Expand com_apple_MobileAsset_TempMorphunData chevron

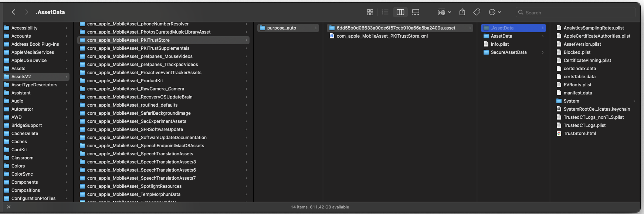click(x=247, y=194)
